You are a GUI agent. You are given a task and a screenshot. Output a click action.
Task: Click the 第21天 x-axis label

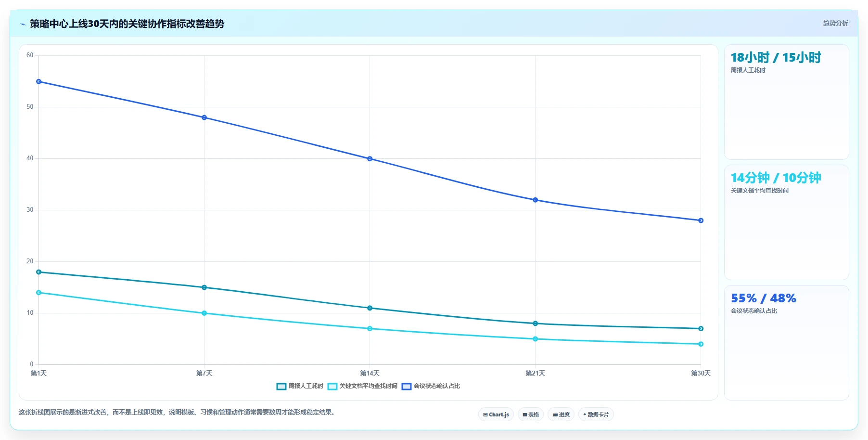[x=536, y=374]
